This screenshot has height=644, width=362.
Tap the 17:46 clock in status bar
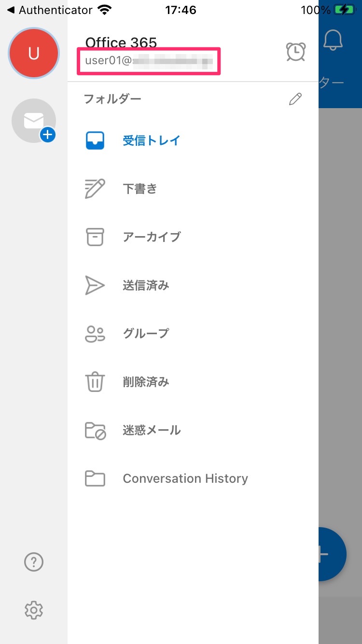(181, 10)
